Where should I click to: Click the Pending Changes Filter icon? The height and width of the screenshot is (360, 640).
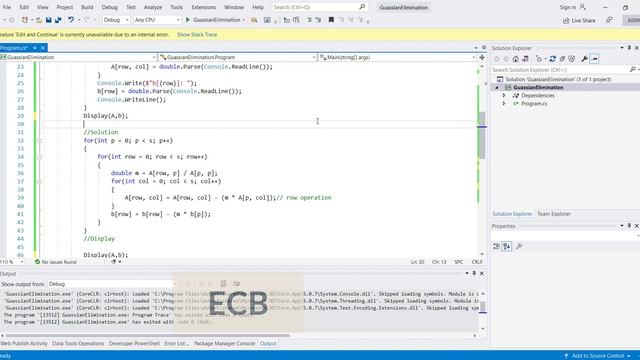[x=539, y=59]
